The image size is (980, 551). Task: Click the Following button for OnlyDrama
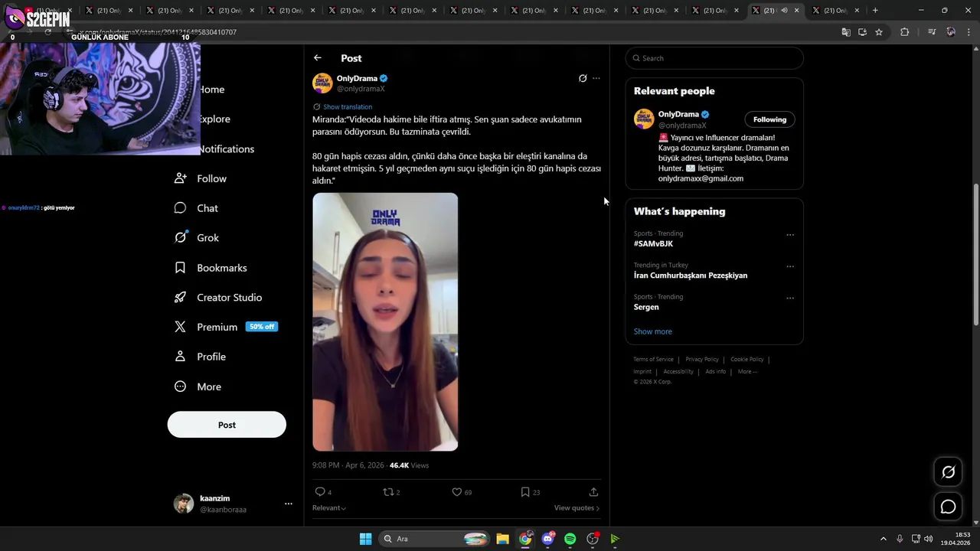tap(769, 119)
